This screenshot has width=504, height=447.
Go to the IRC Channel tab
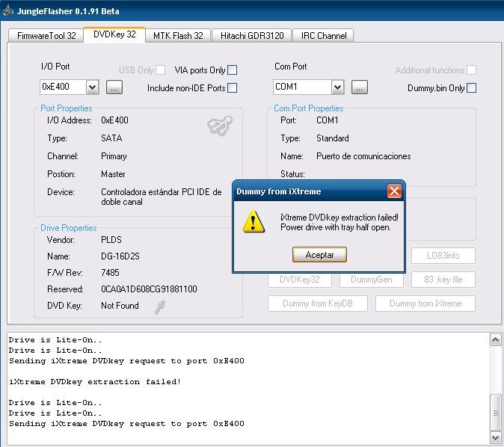(x=322, y=35)
